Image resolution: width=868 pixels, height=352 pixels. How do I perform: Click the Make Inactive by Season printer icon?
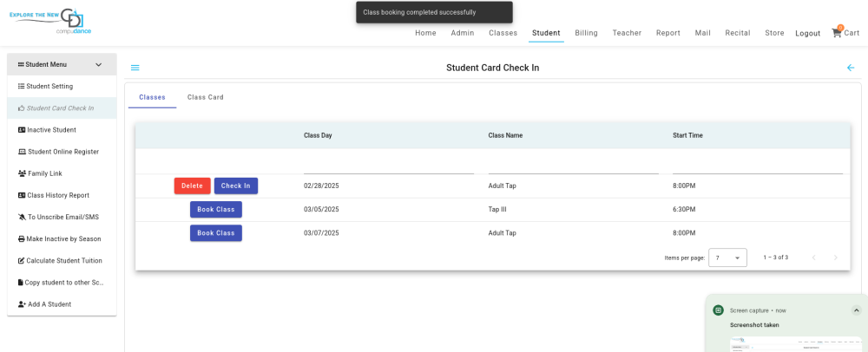[x=22, y=238]
